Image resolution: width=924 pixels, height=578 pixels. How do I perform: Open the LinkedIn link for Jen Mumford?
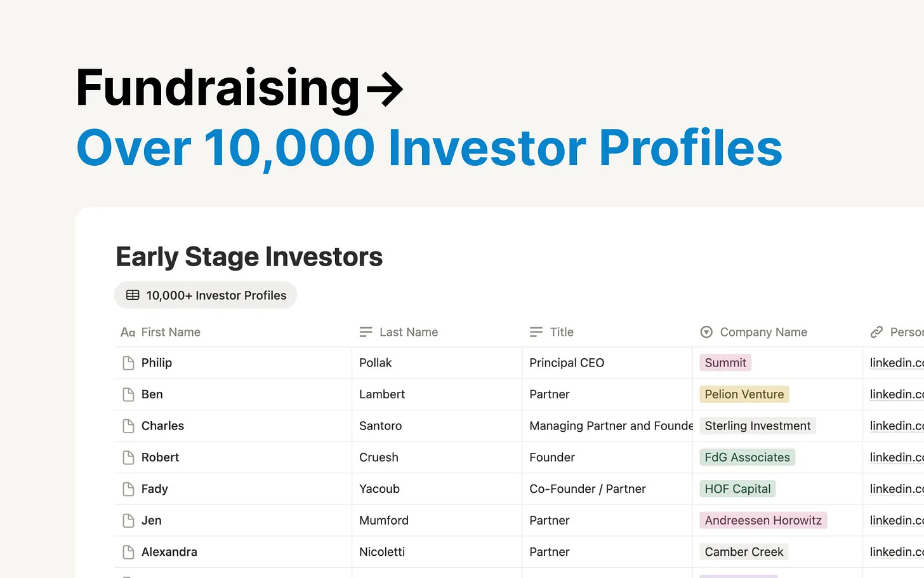pyautogui.click(x=897, y=520)
